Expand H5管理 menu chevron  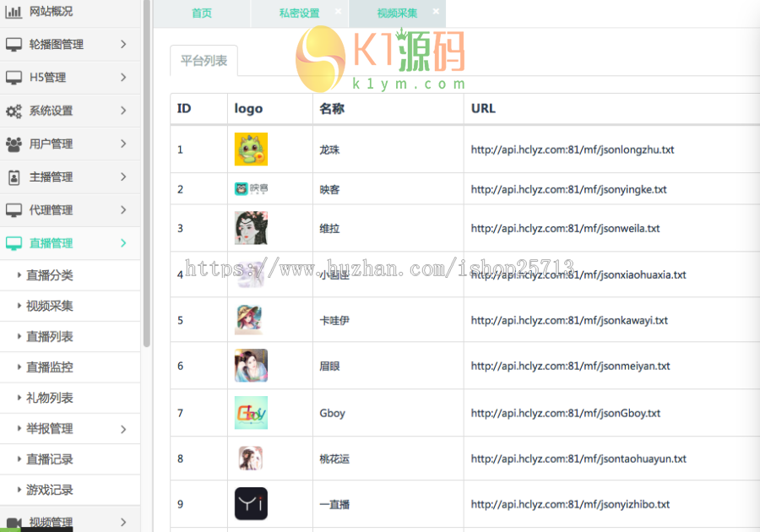pyautogui.click(x=123, y=77)
